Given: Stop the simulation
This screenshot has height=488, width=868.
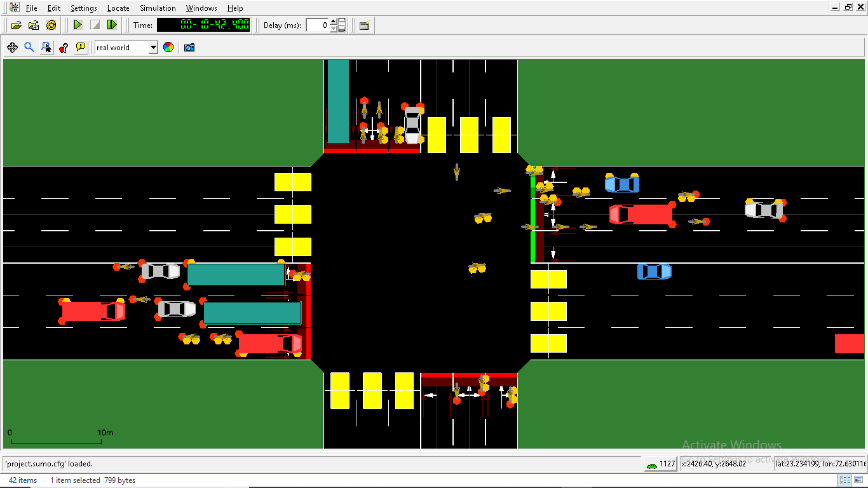Looking at the screenshot, I should pos(95,25).
